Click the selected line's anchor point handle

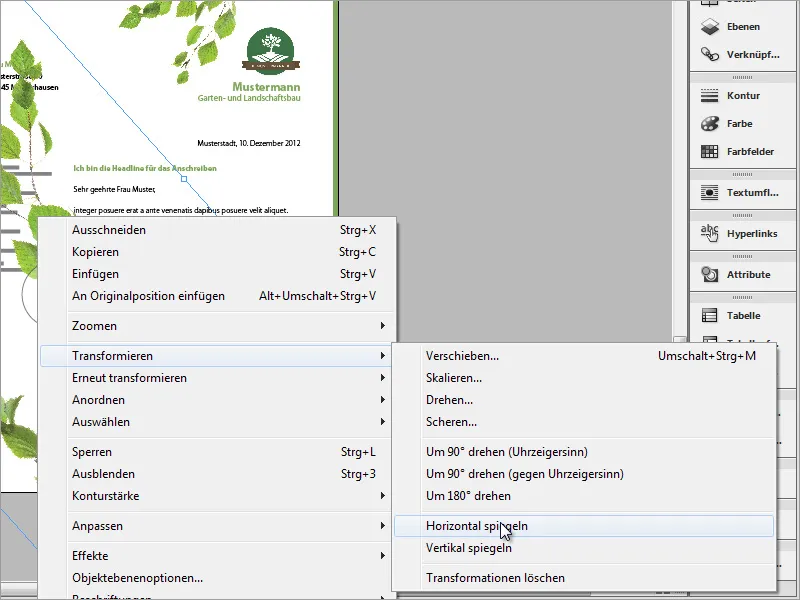pos(184,179)
